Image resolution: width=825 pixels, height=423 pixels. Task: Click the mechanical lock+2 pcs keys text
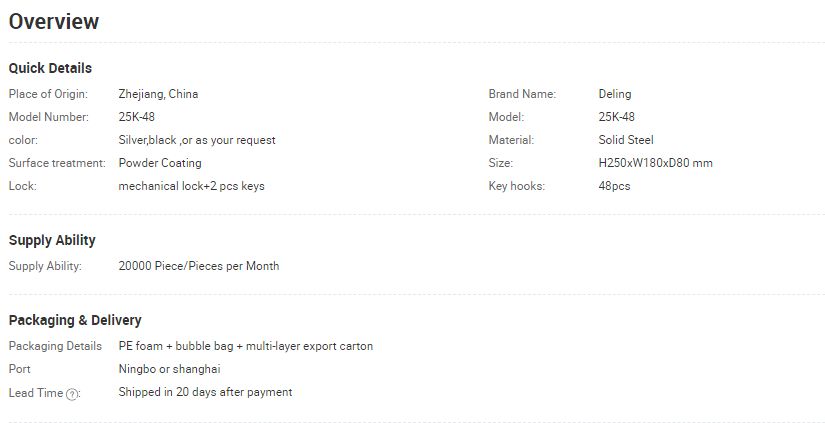[192, 186]
